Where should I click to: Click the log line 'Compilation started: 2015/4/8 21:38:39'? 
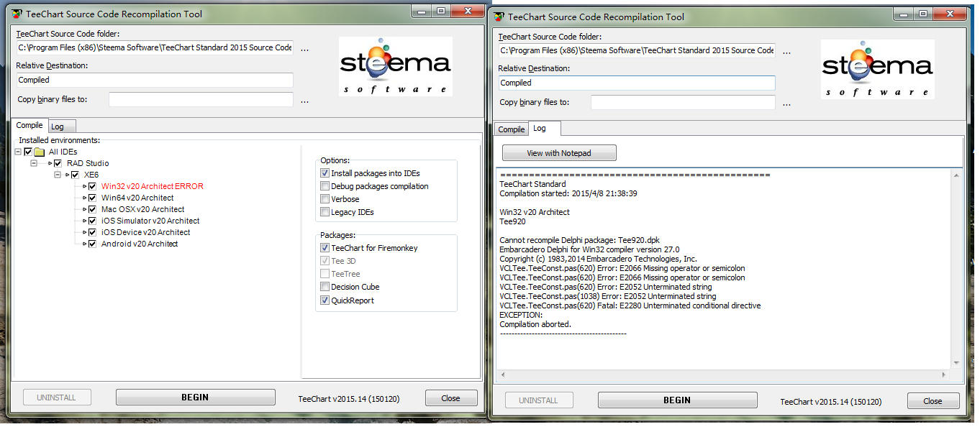click(568, 193)
